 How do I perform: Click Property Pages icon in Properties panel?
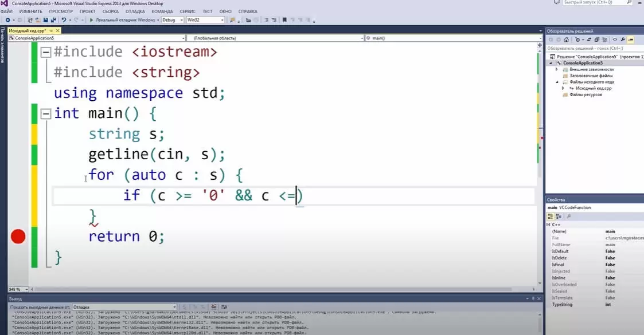click(569, 216)
